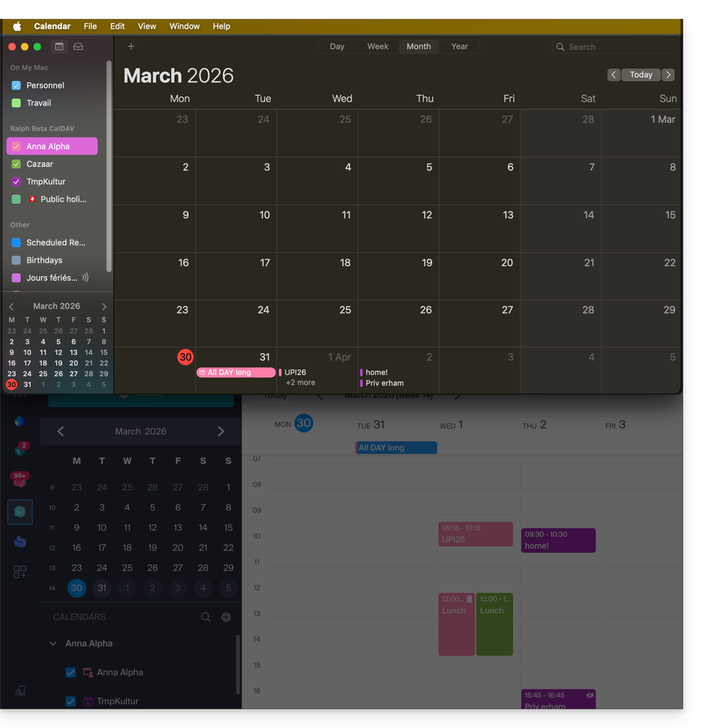702x728 pixels.
Task: Go to next month in macOS mini calendar
Action: [104, 306]
